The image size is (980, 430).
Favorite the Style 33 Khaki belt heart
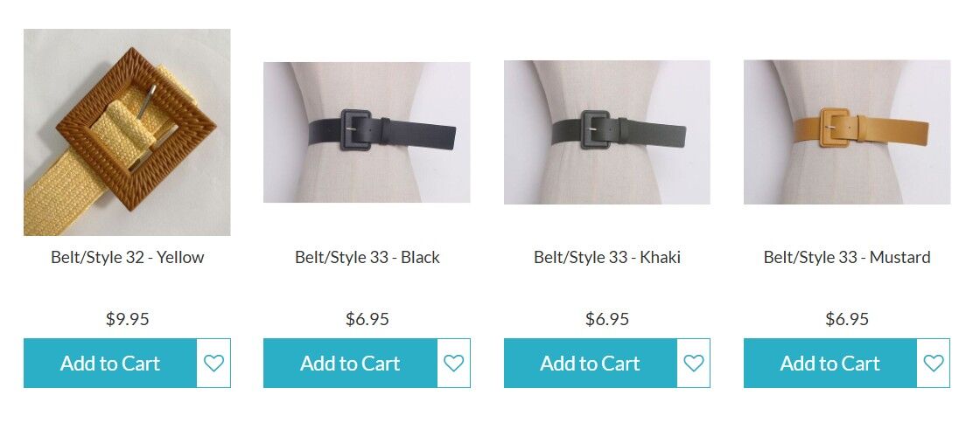pos(694,364)
